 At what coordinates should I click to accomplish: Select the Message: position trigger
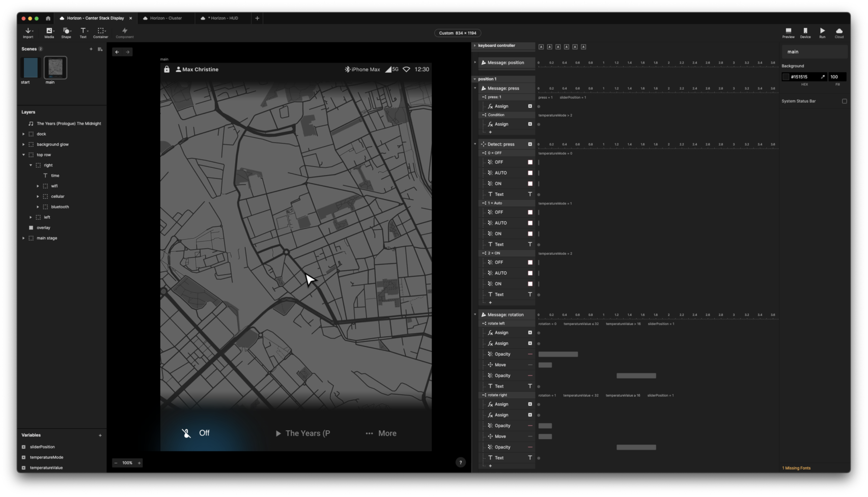(x=507, y=63)
